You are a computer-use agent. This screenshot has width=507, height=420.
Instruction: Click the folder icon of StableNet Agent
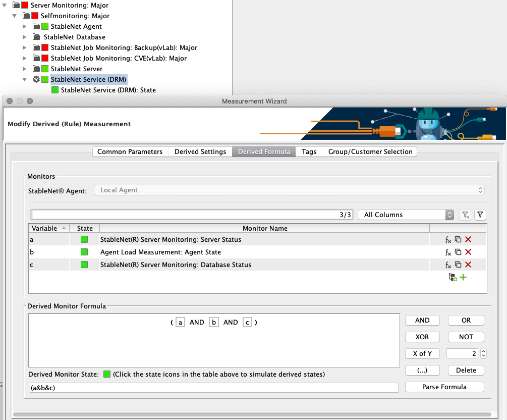point(36,27)
